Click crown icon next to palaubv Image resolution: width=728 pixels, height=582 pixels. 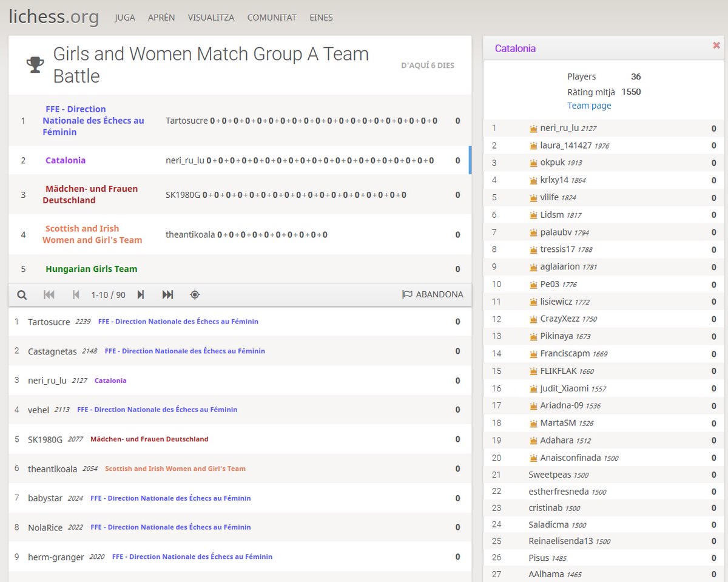[x=534, y=232]
